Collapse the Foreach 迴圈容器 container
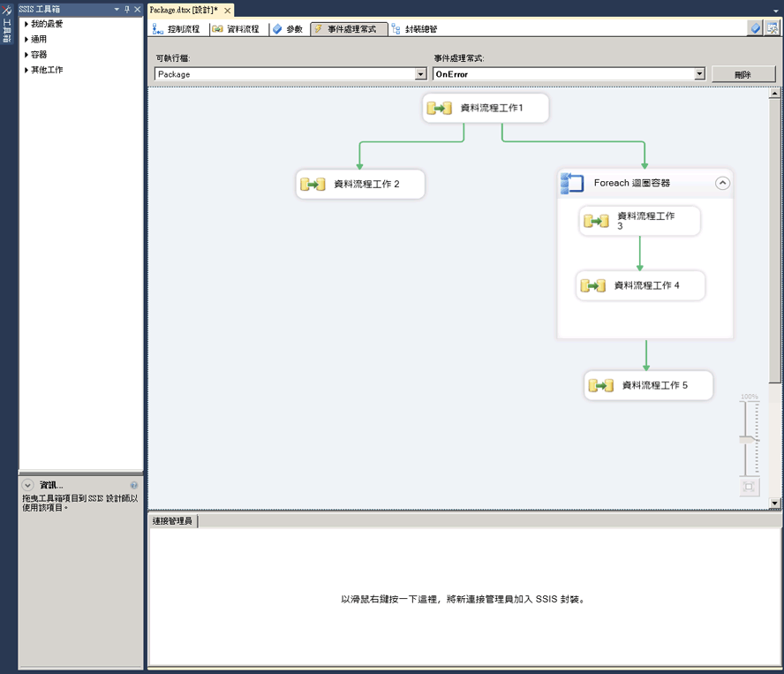 tap(722, 183)
